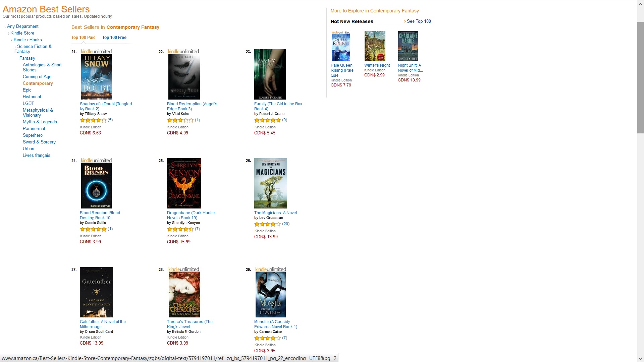The image size is (644, 362).
Task: Open Tressa's Treasures title link
Action: pos(190,324)
